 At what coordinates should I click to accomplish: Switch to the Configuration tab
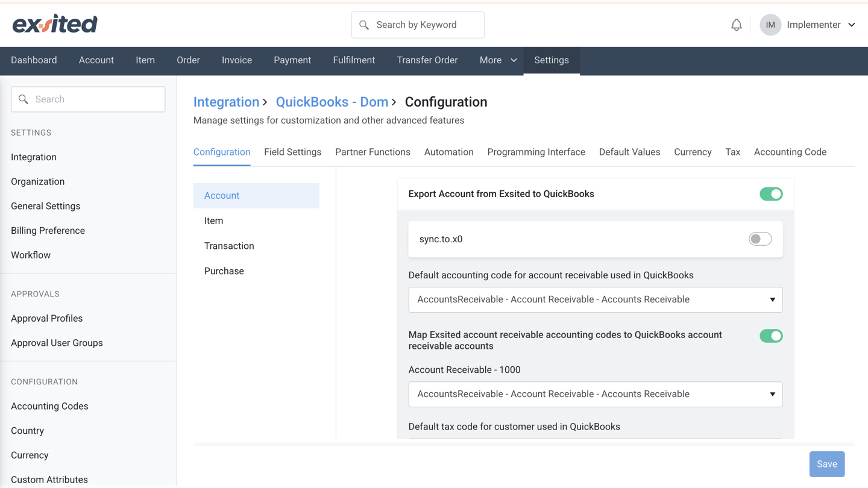point(222,152)
